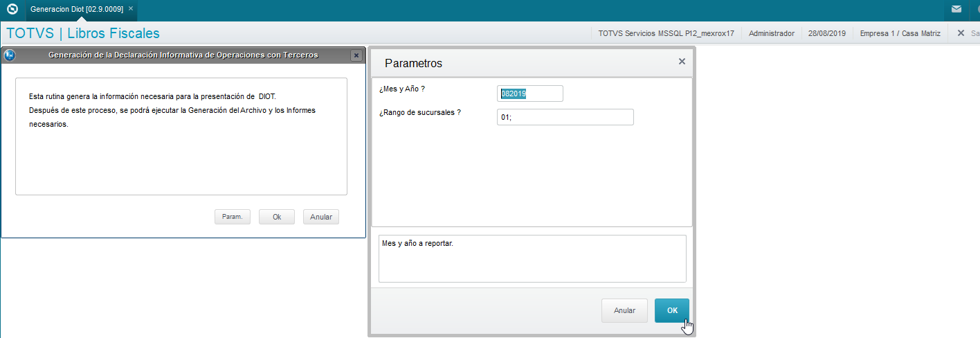Click the '¿Rango de sucursales ?' label
The image size is (980, 338).
click(x=420, y=112)
